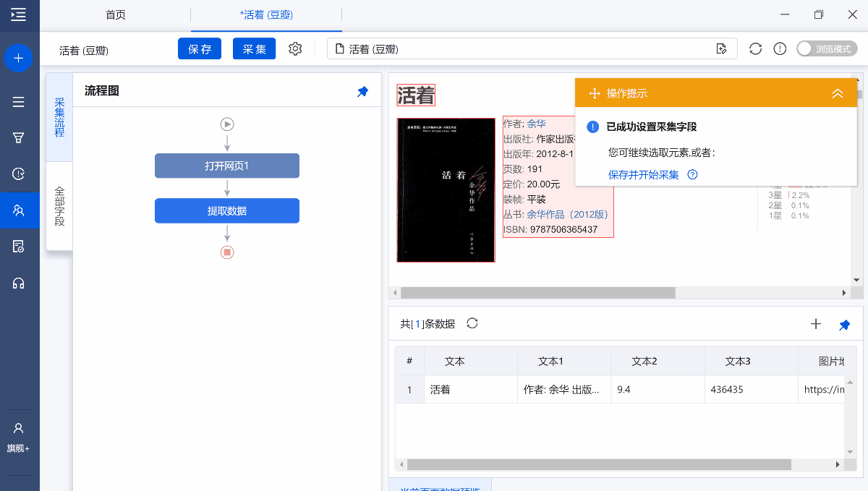Click the 保存 button
Viewport: 868px width, 491px height.
click(200, 48)
